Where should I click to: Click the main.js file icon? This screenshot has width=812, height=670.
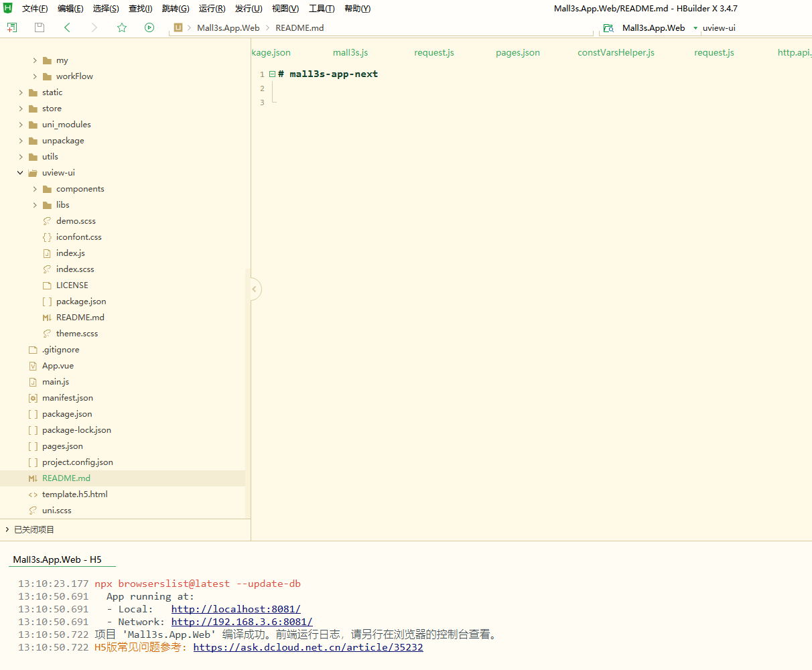point(33,382)
